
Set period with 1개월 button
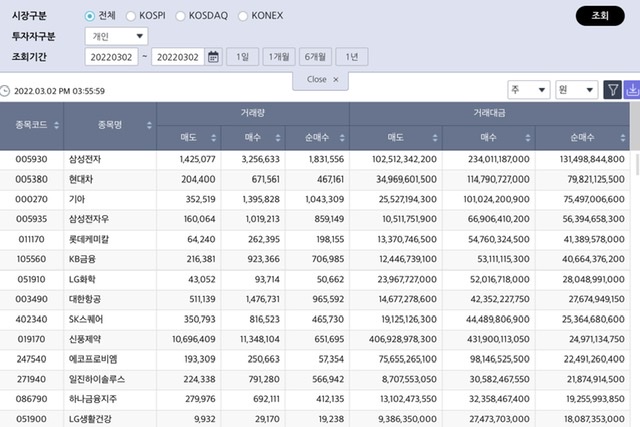point(278,57)
